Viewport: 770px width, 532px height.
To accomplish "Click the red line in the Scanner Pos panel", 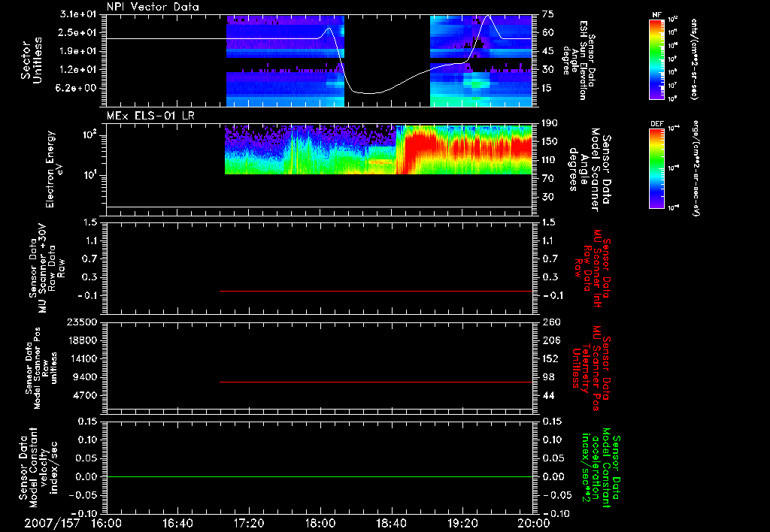I will tap(376, 382).
